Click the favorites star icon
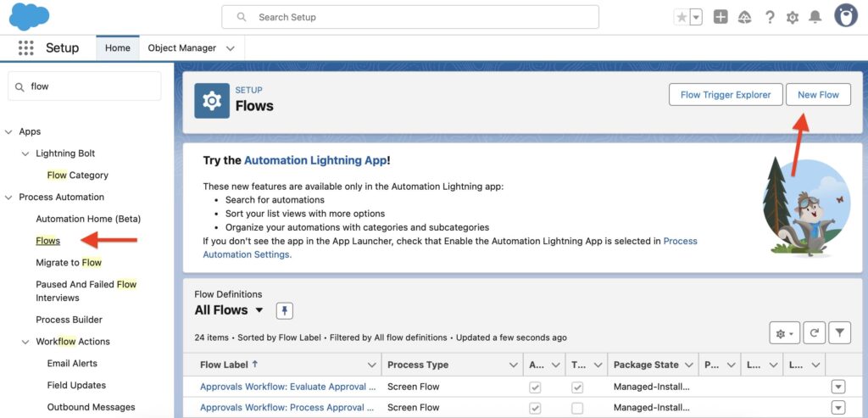 click(682, 17)
